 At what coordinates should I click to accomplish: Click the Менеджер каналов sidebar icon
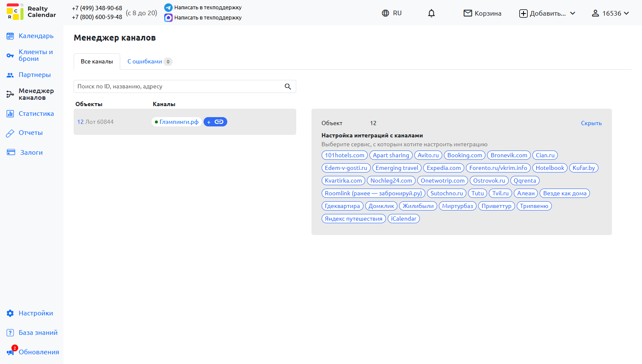pyautogui.click(x=10, y=94)
